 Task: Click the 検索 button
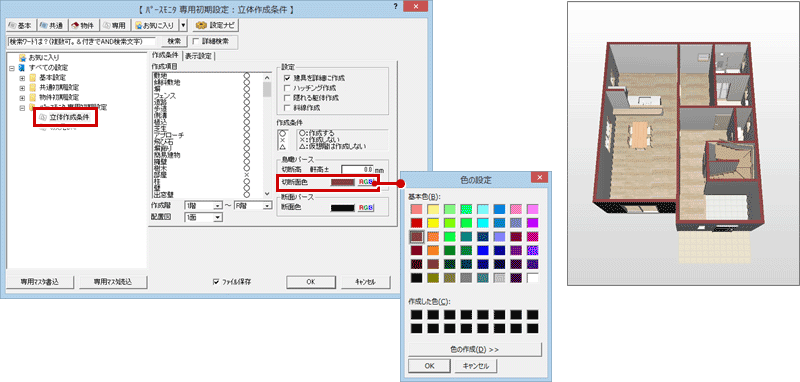pos(174,41)
